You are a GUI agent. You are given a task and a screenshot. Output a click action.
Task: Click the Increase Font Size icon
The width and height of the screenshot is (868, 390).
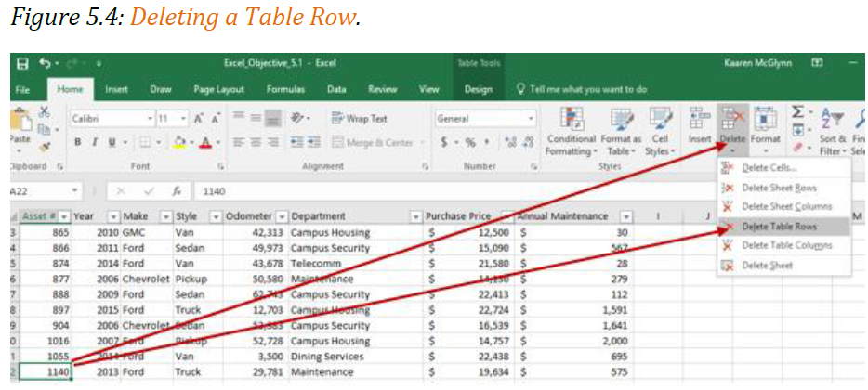pos(199,118)
